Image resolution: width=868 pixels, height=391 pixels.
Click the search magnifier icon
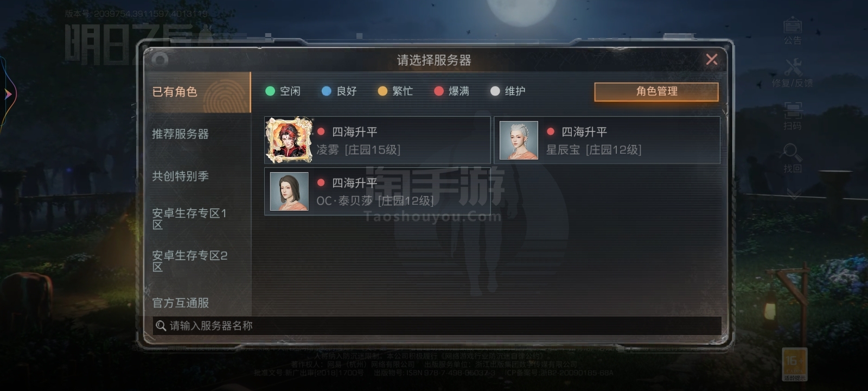tap(161, 326)
